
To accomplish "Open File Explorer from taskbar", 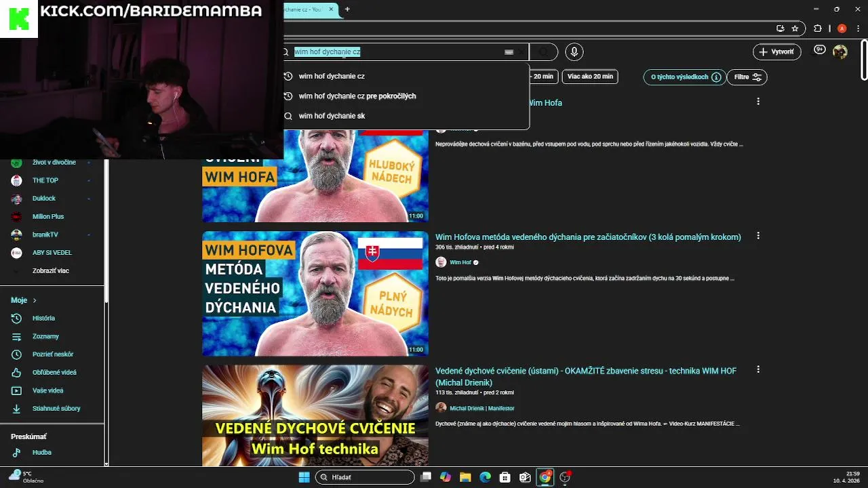I will coord(465,477).
